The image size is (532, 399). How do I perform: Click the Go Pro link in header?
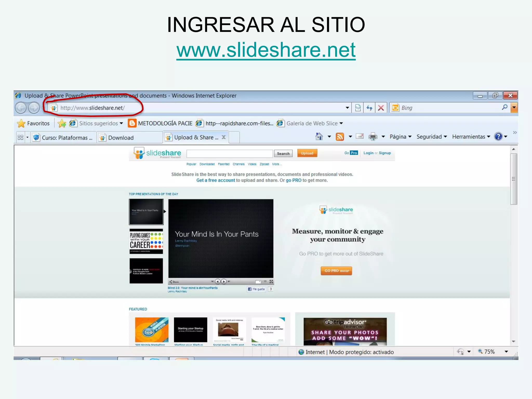coord(351,153)
